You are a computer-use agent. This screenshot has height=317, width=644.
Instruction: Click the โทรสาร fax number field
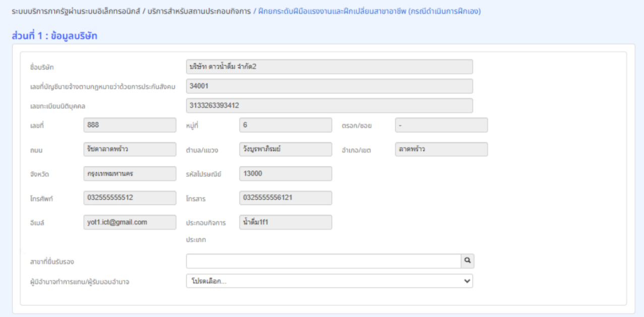[285, 198]
